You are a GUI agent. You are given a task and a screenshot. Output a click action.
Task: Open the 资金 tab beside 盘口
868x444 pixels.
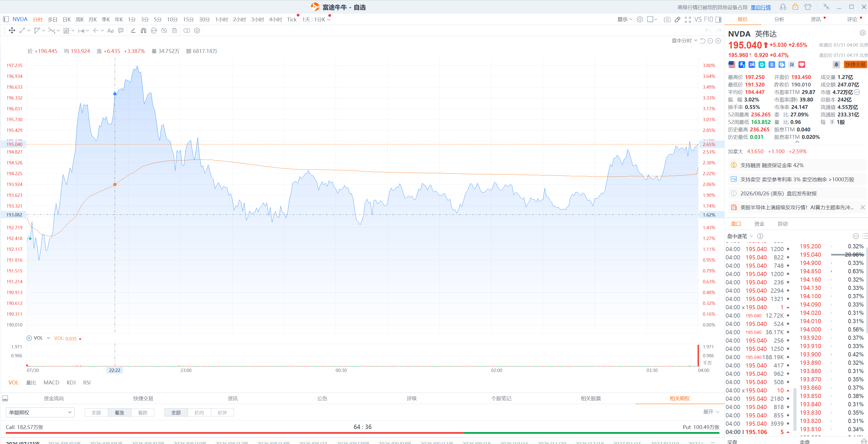(x=759, y=224)
